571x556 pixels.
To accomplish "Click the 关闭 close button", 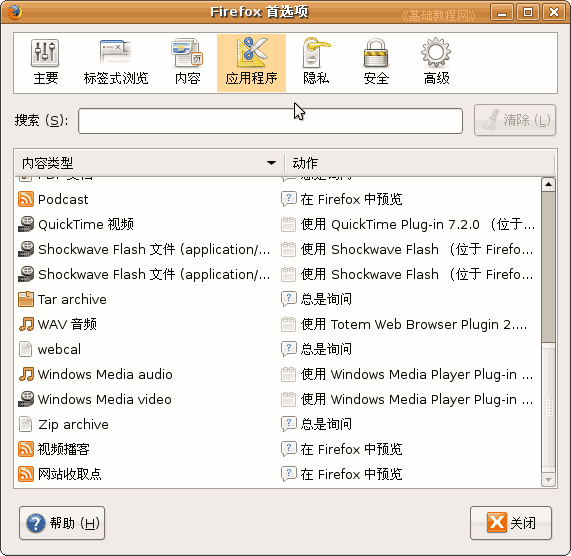I will pos(511,523).
